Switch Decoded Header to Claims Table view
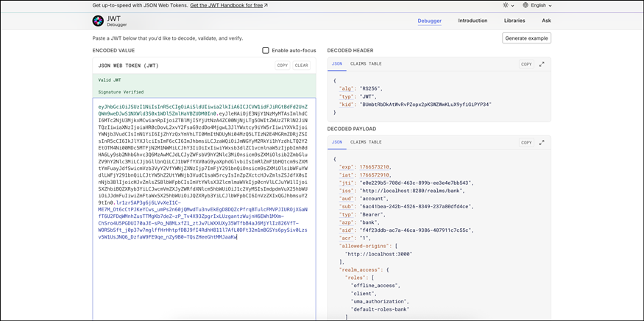 [x=366, y=64]
